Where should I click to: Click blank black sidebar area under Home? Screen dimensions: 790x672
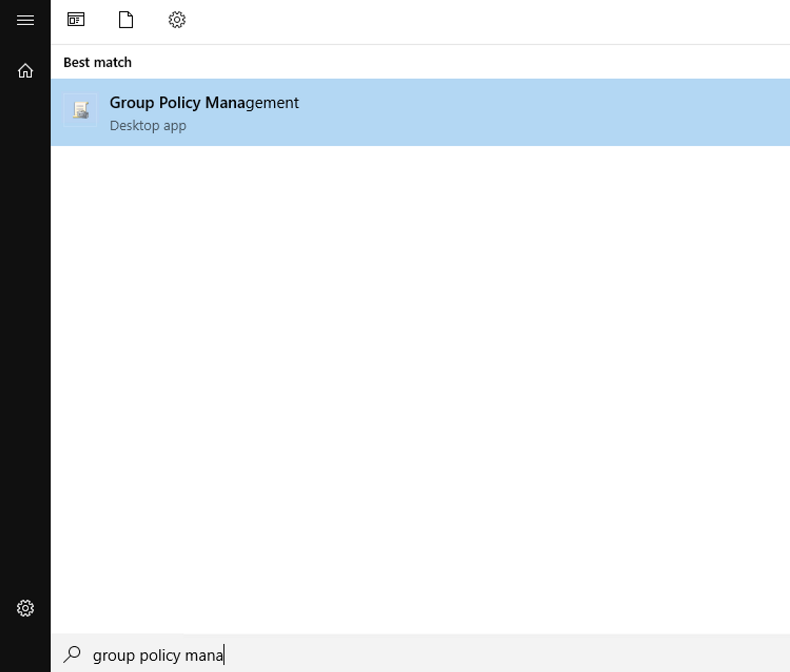click(x=25, y=305)
